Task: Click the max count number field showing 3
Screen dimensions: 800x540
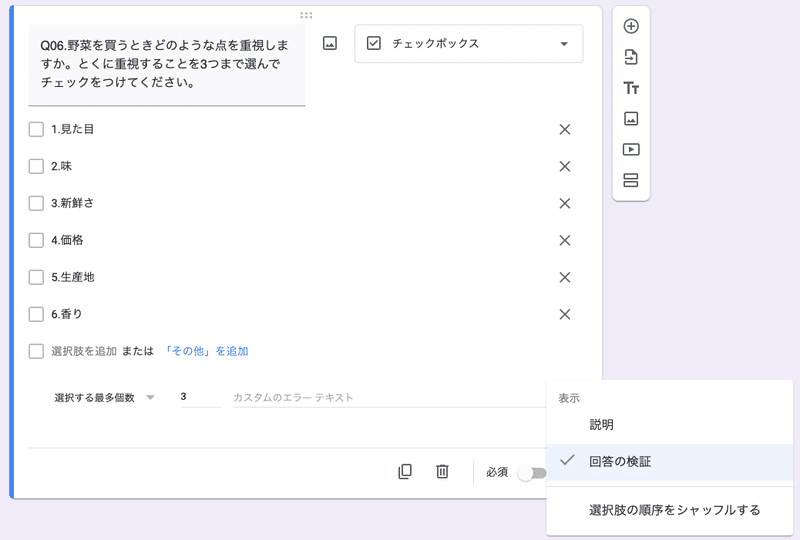Action: pos(201,397)
